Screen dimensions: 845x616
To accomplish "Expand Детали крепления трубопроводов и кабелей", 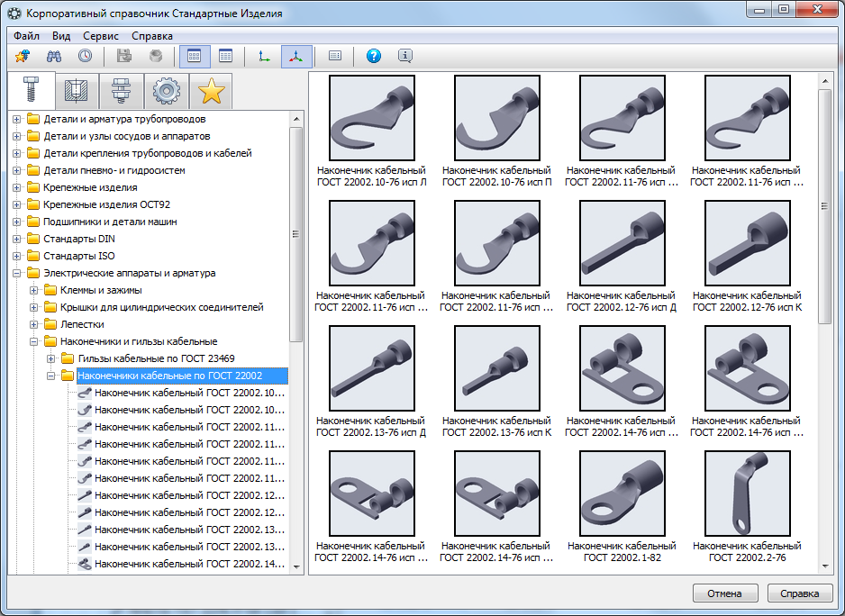I will click(17, 154).
